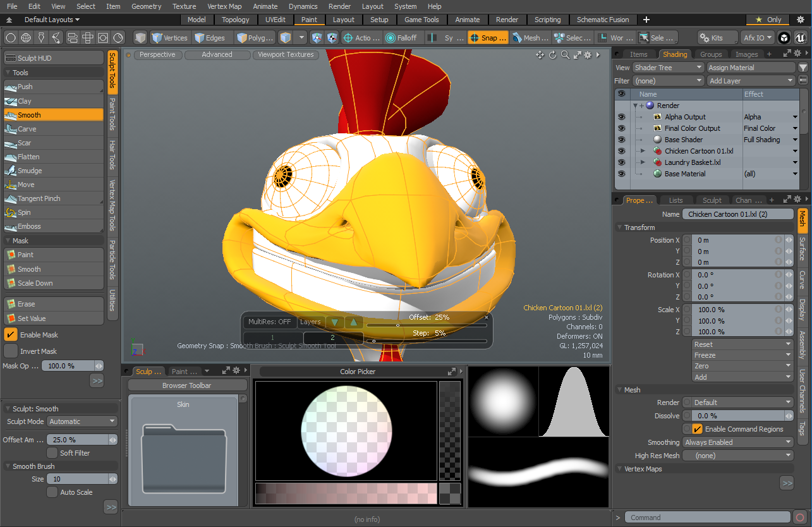Switch to the UVEdit layout tab

click(x=275, y=20)
